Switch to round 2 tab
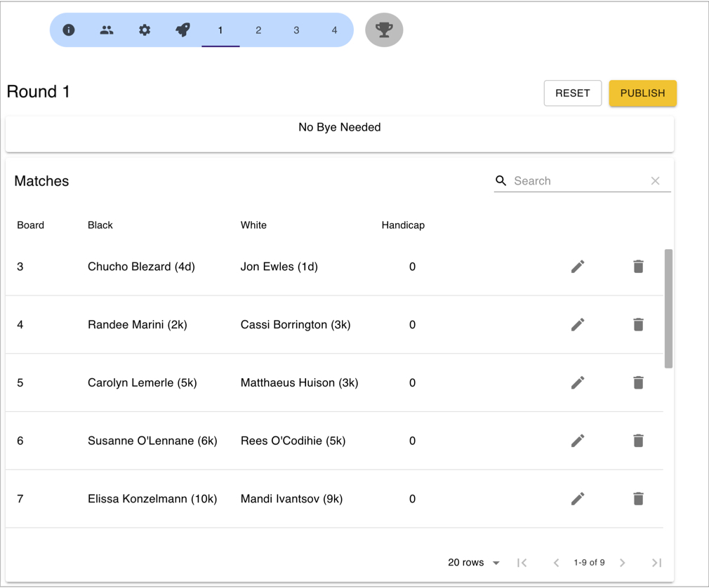The height and width of the screenshot is (588, 709). tap(258, 30)
